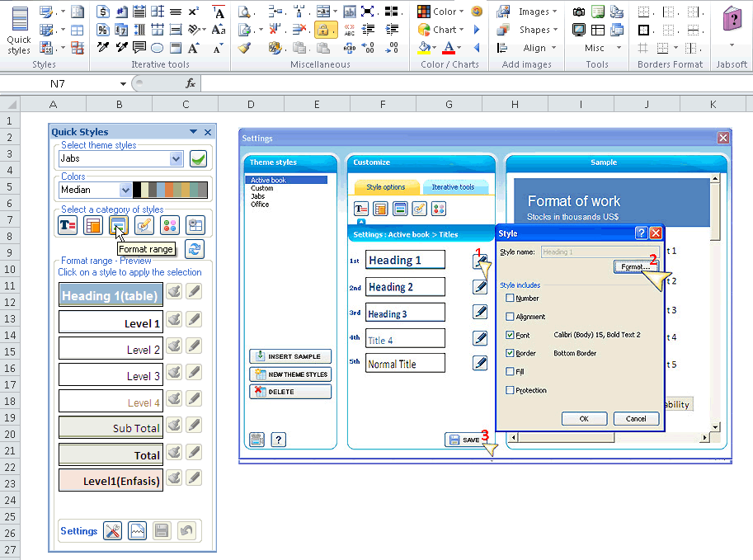The width and height of the screenshot is (753, 560).
Task: Uncheck the Border checkbox
Action: click(x=510, y=353)
